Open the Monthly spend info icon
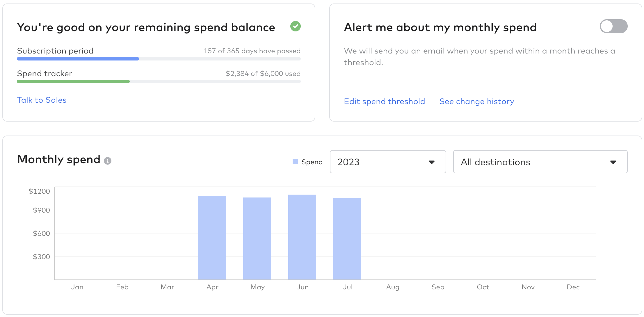 108,161
